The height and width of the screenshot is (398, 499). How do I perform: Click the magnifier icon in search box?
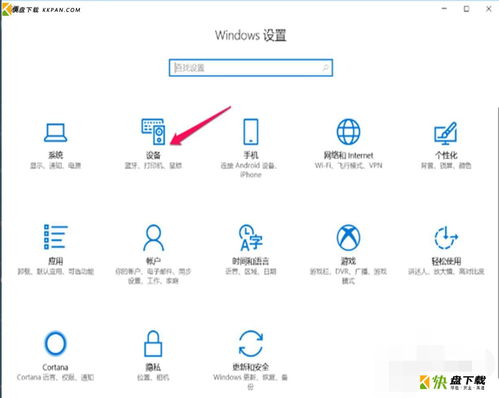click(x=325, y=68)
